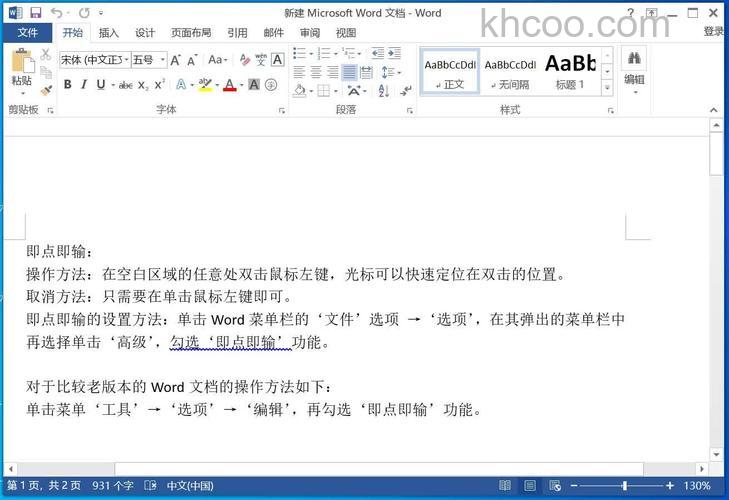The image size is (729, 500).
Task: Increase font size with grow font icon
Action: click(x=175, y=60)
